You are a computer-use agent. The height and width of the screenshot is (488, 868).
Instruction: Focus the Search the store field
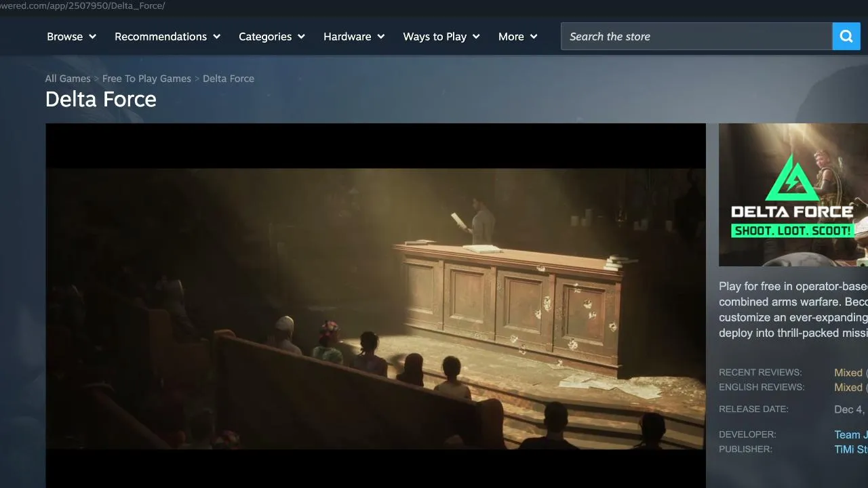pos(696,37)
